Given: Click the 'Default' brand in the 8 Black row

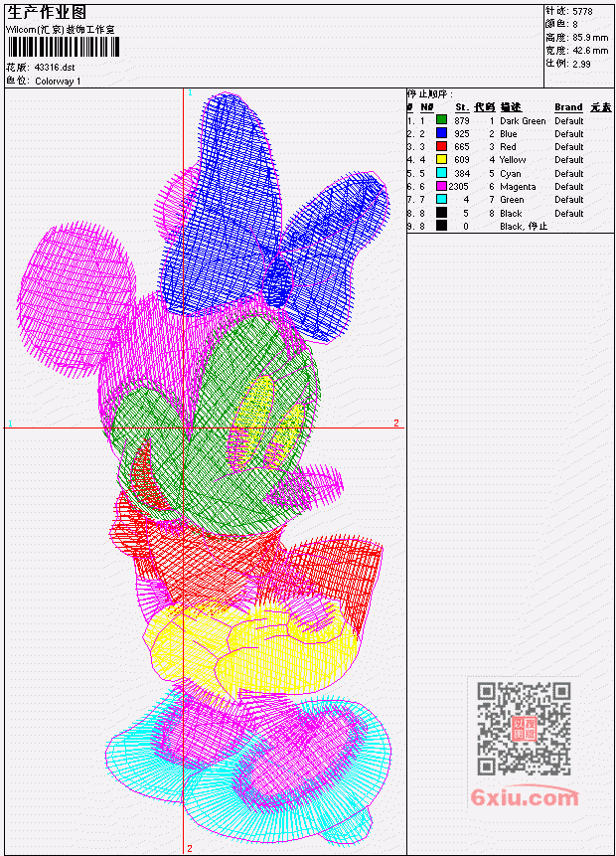Looking at the screenshot, I should (x=569, y=214).
